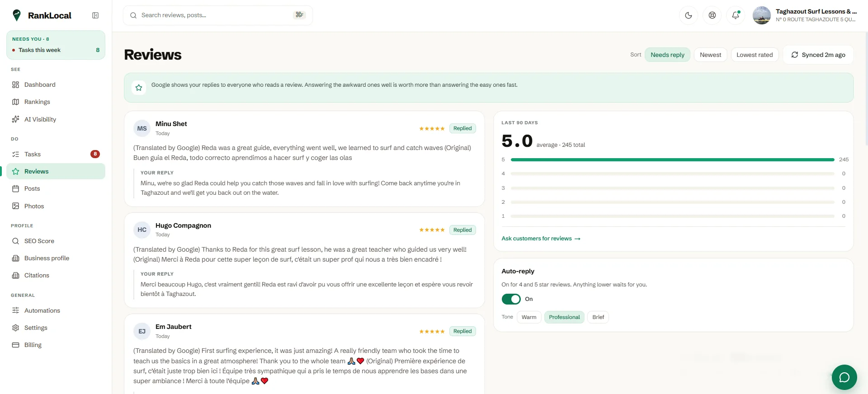The width and height of the screenshot is (868, 394).
Task: Open the chat support bubble
Action: (844, 377)
